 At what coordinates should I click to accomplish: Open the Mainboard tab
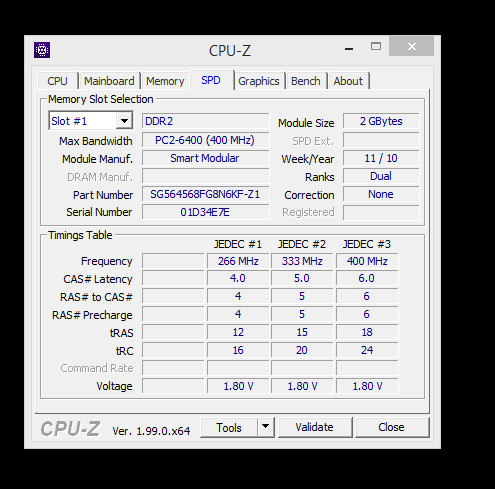click(x=109, y=81)
